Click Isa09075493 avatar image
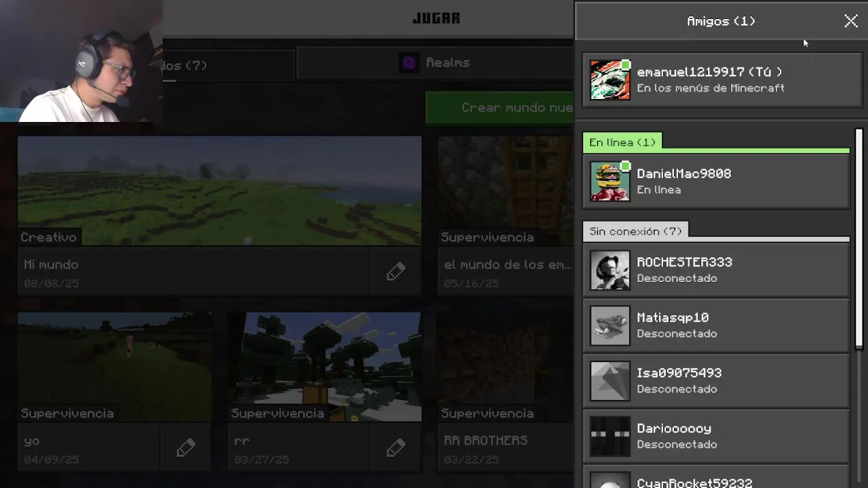 (x=610, y=381)
